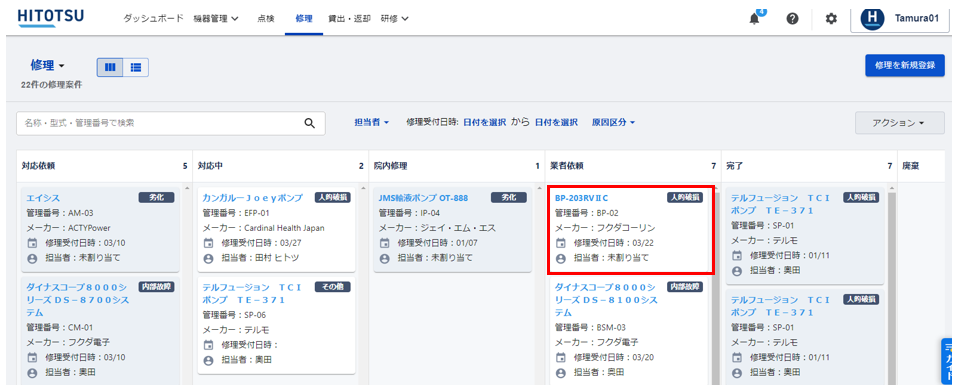The image size is (954, 385).
Task: Open the 機器管理 menu
Action: (x=216, y=19)
